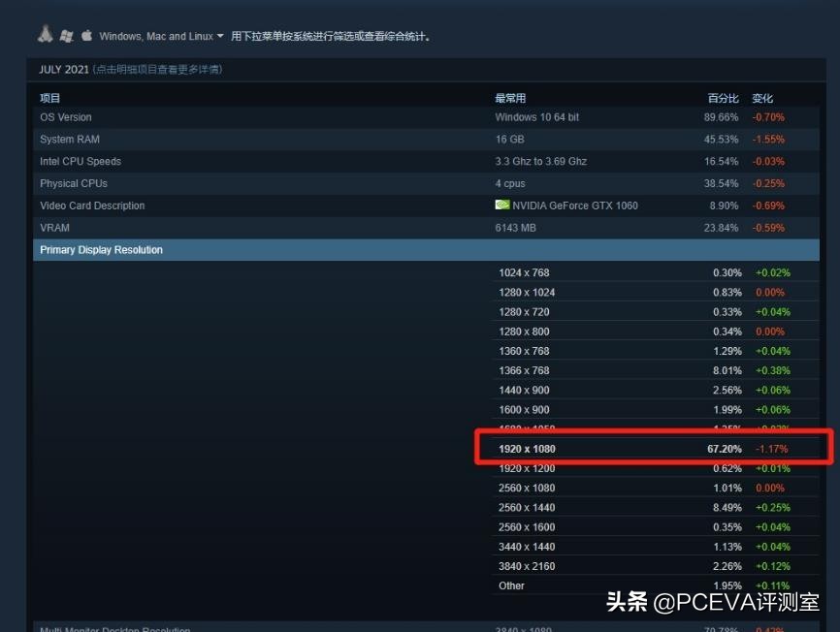This screenshot has height=632, width=840.
Task: Expand the VRAM statistics row
Action: tap(54, 227)
